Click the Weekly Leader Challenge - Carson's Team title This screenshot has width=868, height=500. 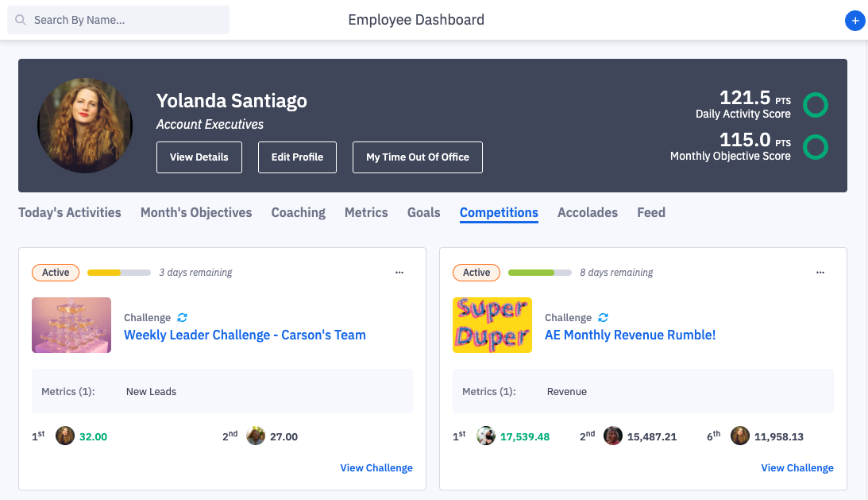pyautogui.click(x=245, y=335)
